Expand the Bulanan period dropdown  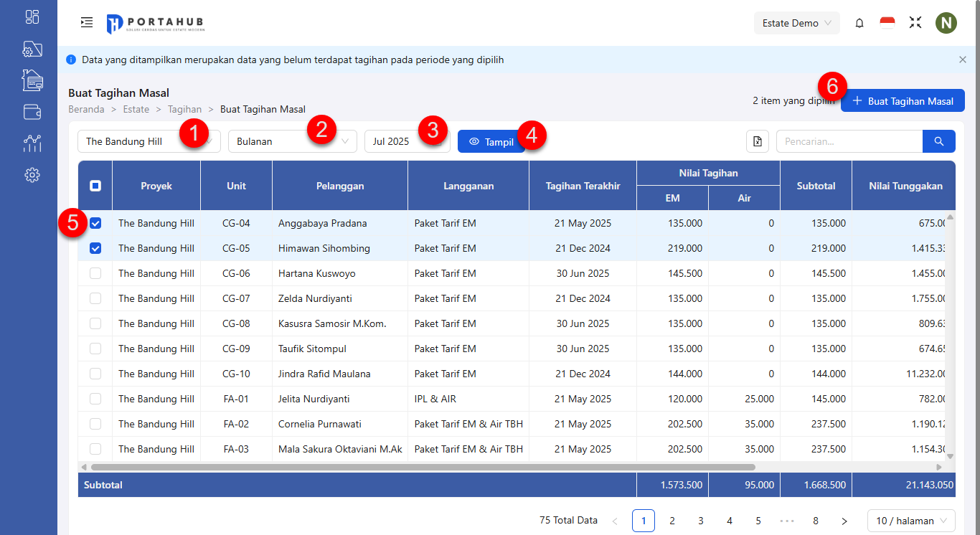(292, 141)
